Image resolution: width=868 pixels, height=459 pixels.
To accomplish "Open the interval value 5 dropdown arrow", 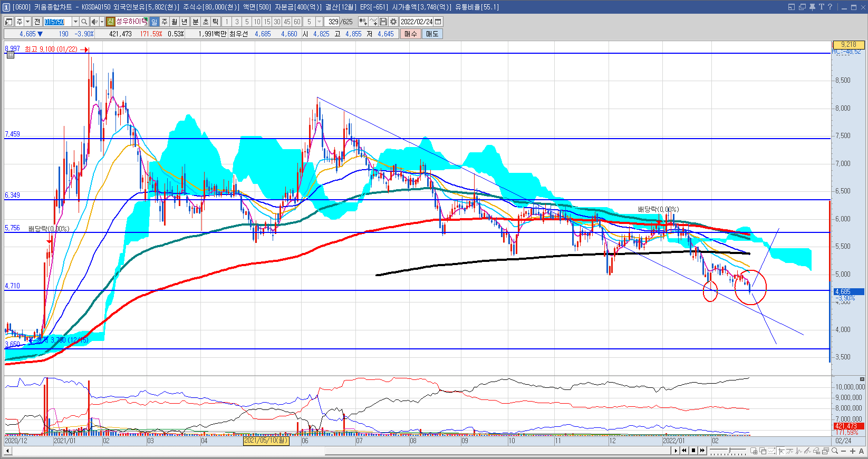I will tap(319, 22).
